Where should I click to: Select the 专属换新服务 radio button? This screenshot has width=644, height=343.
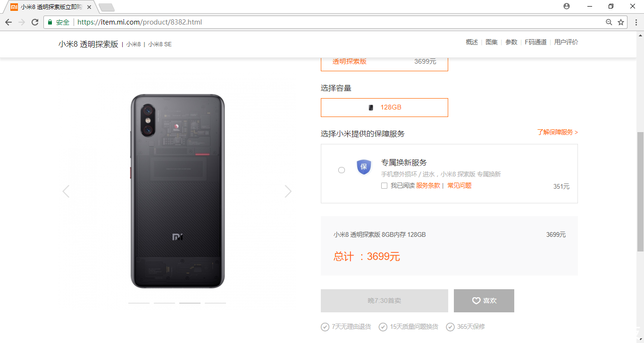[342, 170]
